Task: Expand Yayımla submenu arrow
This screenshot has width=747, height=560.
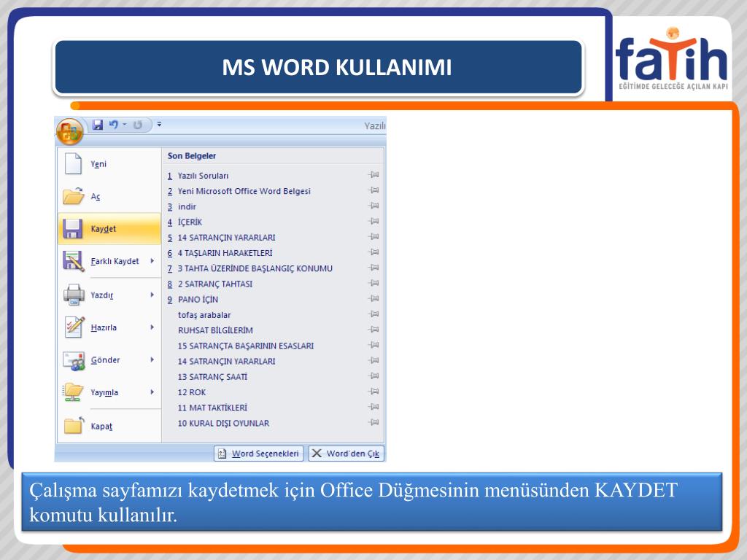Action: tap(152, 392)
